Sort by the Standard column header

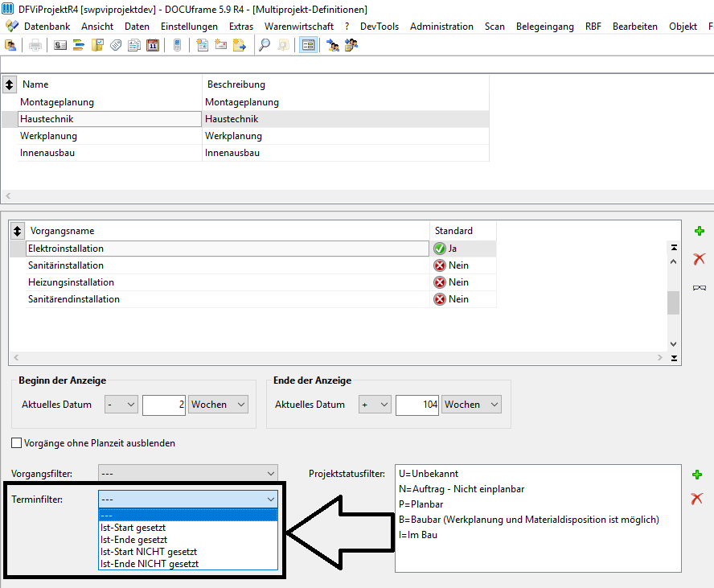[x=463, y=231]
